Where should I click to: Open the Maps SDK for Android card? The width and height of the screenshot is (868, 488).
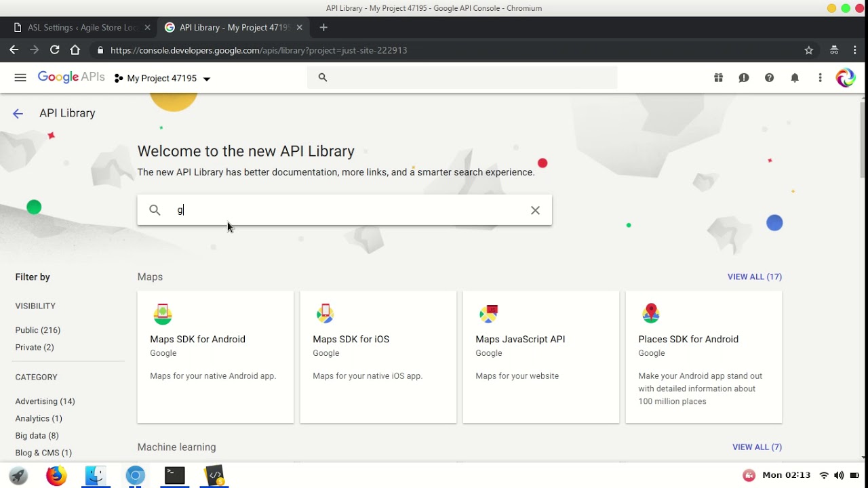pyautogui.click(x=216, y=357)
